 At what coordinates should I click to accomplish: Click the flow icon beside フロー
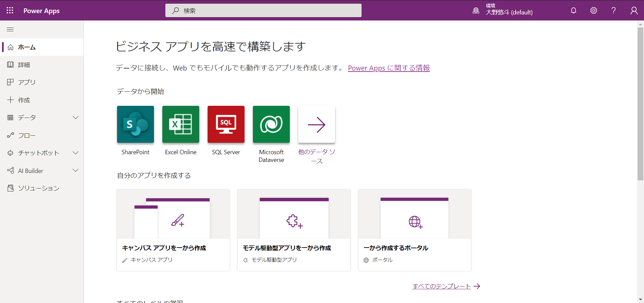pyautogui.click(x=10, y=135)
